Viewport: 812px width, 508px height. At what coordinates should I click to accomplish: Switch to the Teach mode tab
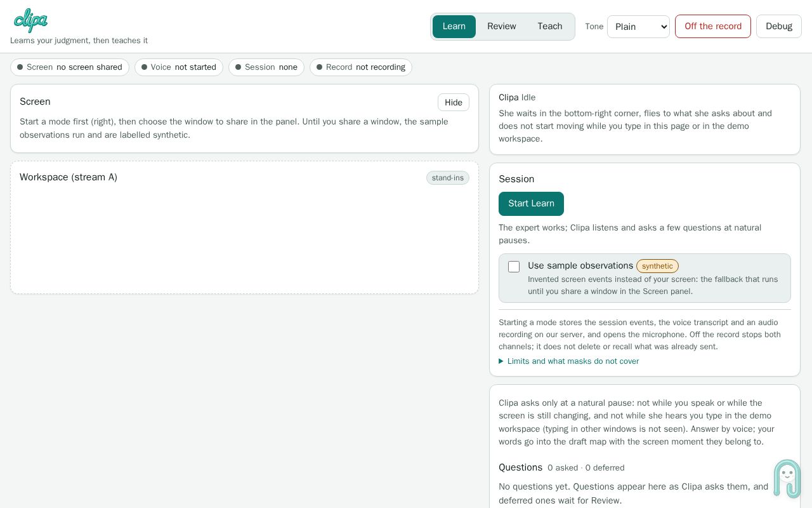point(550,27)
